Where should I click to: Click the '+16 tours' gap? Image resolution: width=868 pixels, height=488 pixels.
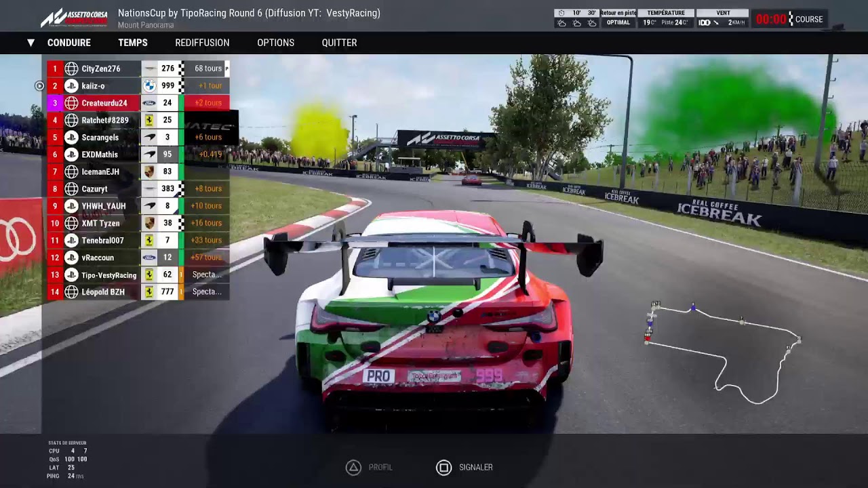point(206,223)
